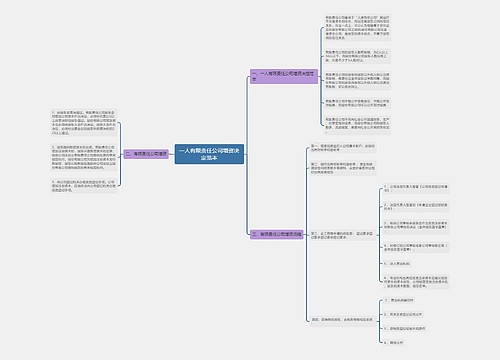Click purple branch '一、一人有限责任公司增资决定范本'
The image size is (500, 360).
(284, 76)
